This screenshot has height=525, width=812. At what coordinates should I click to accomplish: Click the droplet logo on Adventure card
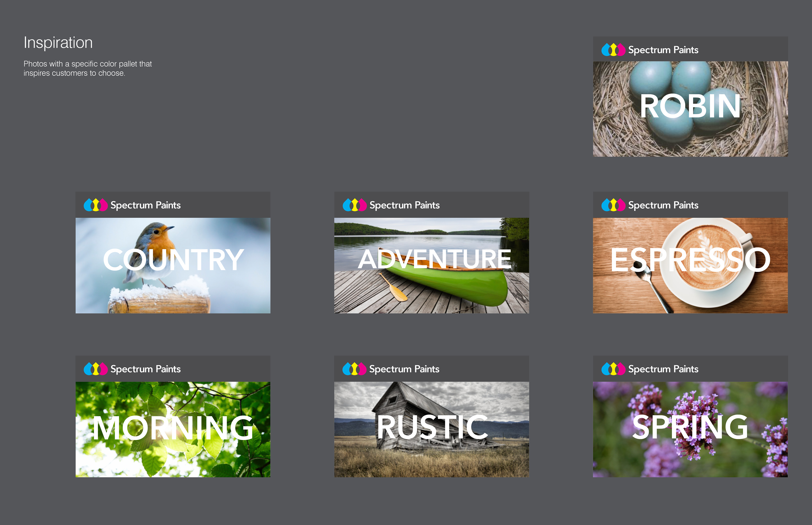tap(354, 205)
